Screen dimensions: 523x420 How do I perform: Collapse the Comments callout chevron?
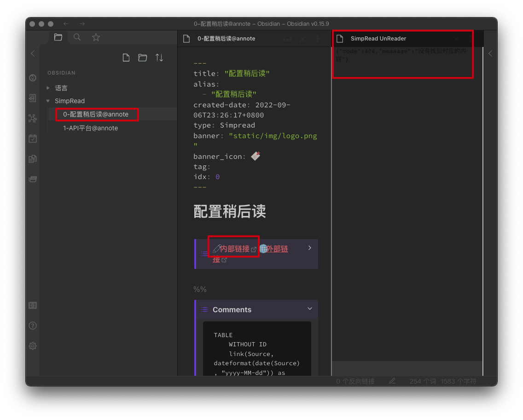click(310, 309)
